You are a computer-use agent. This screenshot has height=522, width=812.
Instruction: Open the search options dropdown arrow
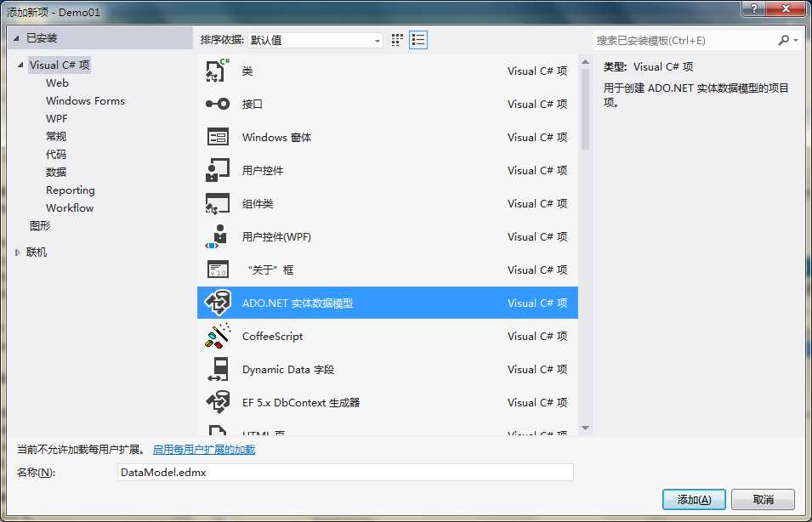click(x=796, y=41)
